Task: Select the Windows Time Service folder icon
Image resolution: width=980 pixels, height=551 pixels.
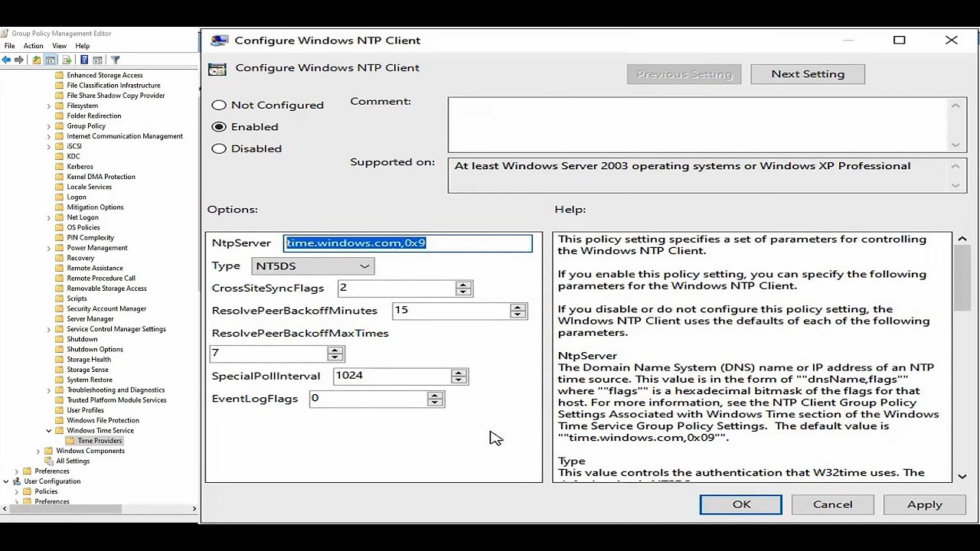Action: [x=60, y=430]
